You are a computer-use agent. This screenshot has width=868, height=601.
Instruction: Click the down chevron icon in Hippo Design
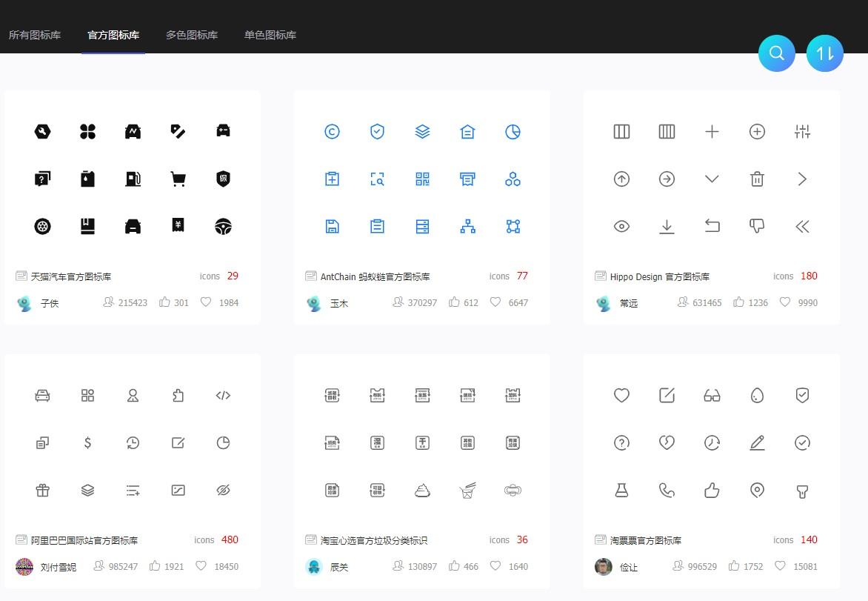coord(712,179)
